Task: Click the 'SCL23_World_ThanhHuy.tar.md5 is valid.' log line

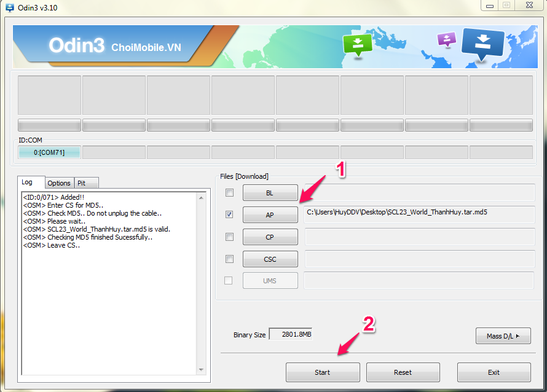Action: tap(96, 229)
